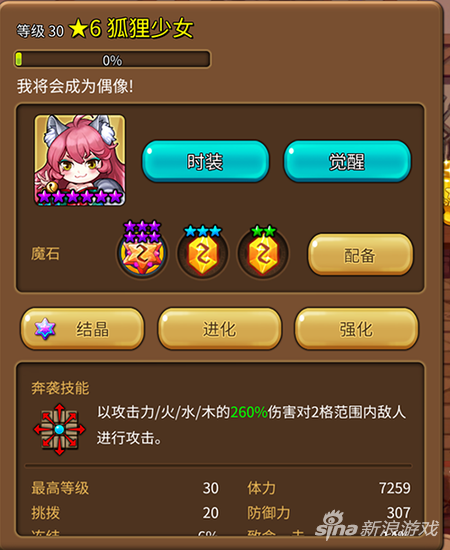Tap the fox girl character portrait
The width and height of the screenshot is (450, 550).
[x=80, y=160]
